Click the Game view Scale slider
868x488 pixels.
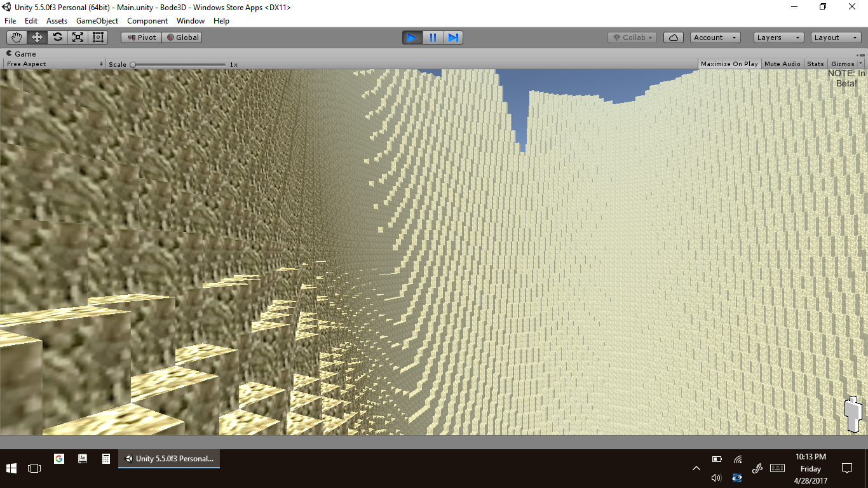click(x=179, y=64)
